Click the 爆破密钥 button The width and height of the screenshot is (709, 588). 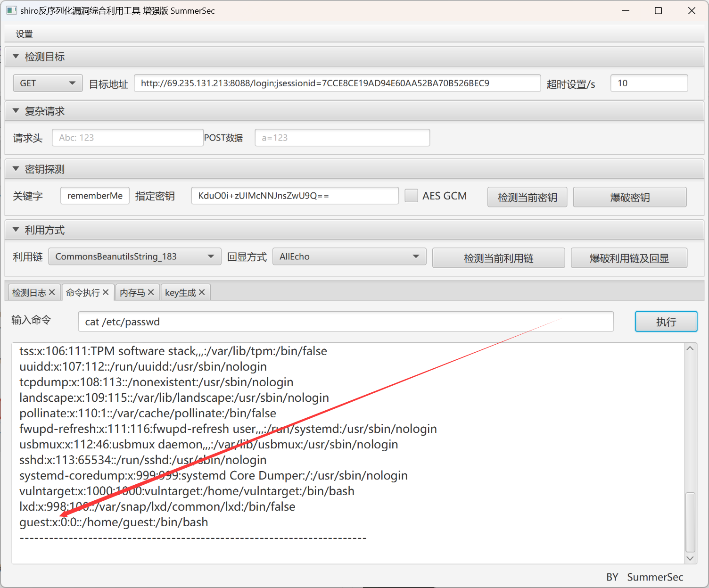(630, 197)
